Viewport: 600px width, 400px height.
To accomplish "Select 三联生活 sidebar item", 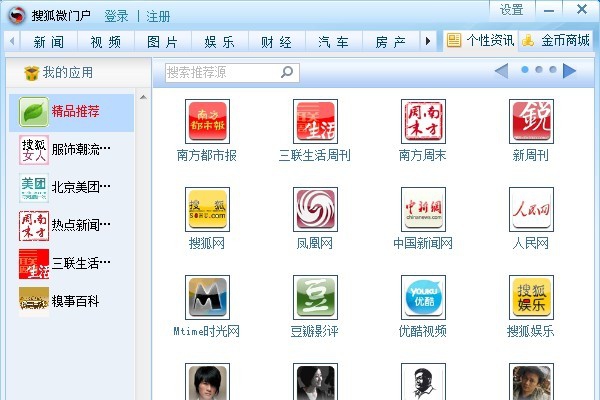I will [x=72, y=263].
